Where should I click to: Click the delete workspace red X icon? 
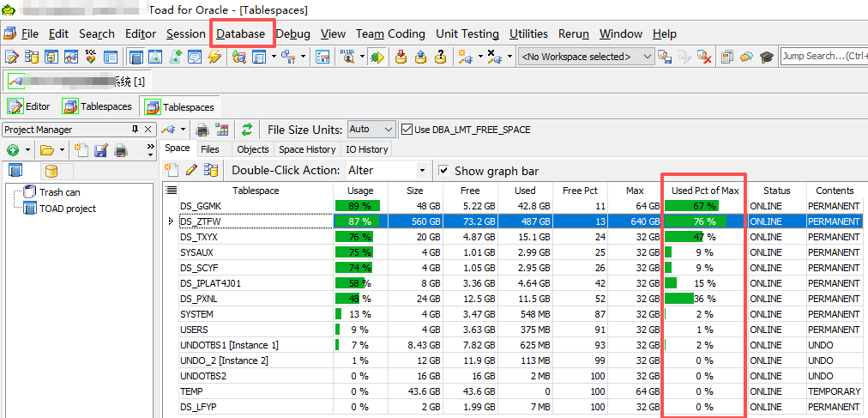pyautogui.click(x=704, y=57)
